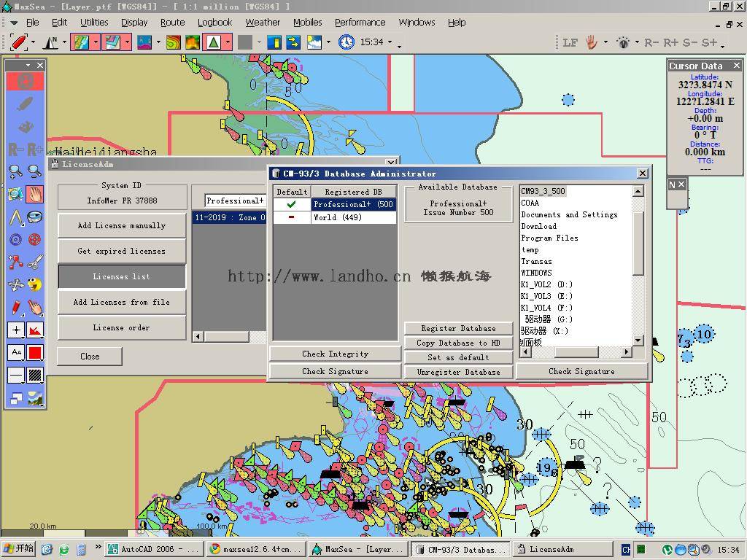Click Check Integrity button
Screen dimensions: 747x560
[335, 354]
